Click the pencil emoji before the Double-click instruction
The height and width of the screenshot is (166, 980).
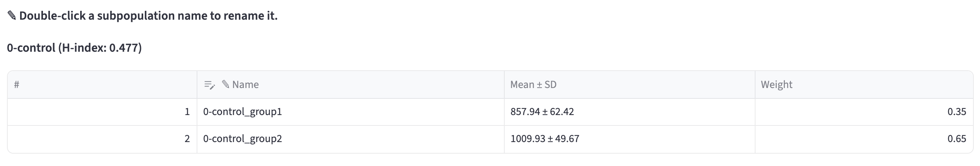coord(12,16)
